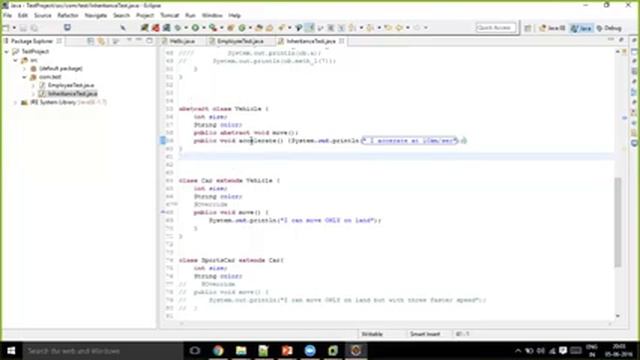This screenshot has width=640, height=360.
Task: Select the Java perspective button
Action: [581, 28]
